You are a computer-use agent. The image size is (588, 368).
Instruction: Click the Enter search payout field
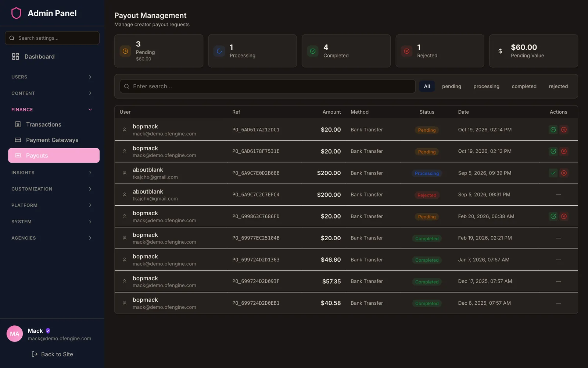point(268,86)
